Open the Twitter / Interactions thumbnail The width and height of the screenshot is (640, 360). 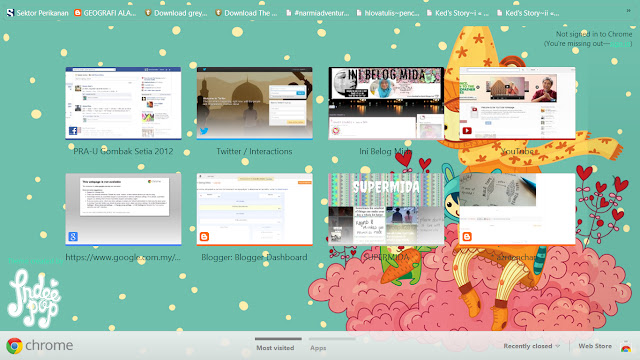[255, 103]
